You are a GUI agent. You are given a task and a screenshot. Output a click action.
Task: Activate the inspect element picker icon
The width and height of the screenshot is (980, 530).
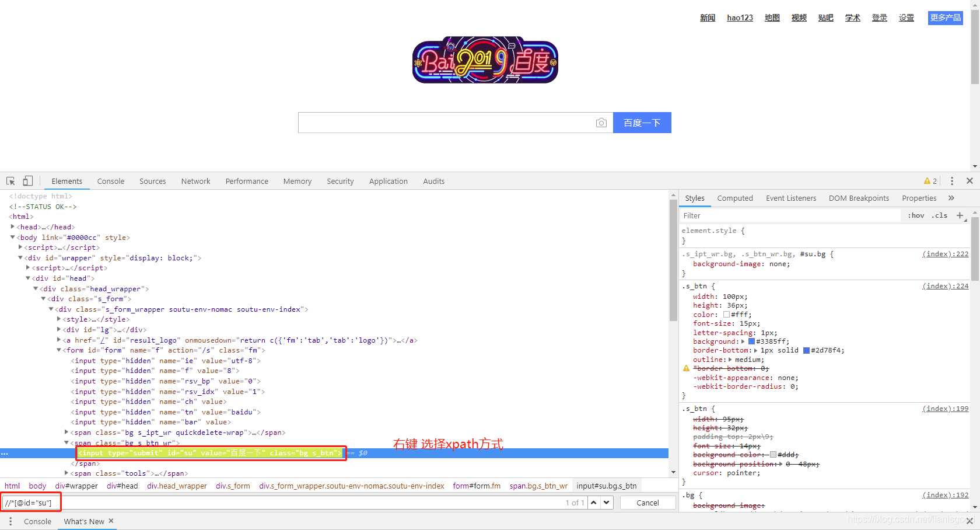(10, 181)
